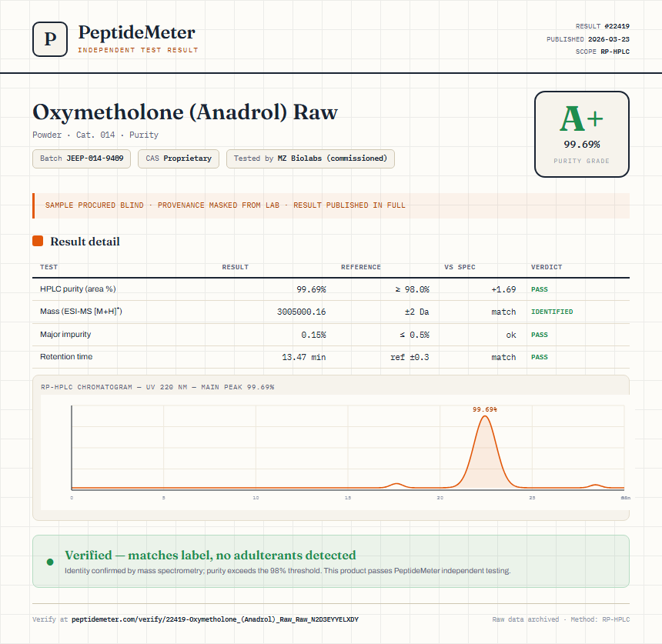Click the 99.69% peak label on chart

pyautogui.click(x=485, y=409)
